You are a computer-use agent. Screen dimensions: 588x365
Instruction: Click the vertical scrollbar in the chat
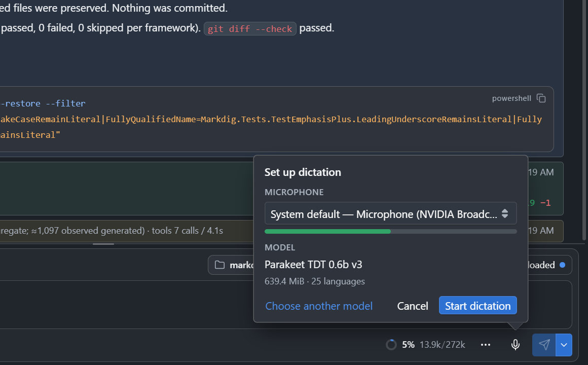(x=583, y=120)
